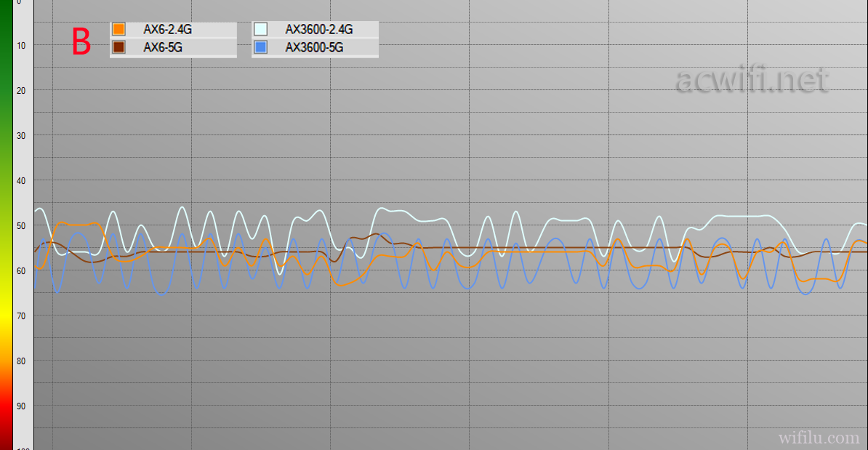The height and width of the screenshot is (450, 868).
Task: Click the 30 label on the signal axis
Action: [x=21, y=136]
